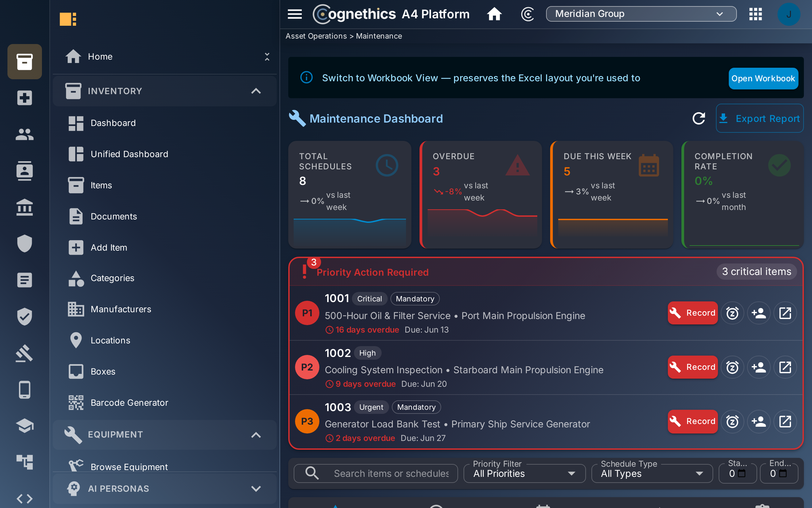This screenshot has height=508, width=812.
Task: Click the Open Workbook button
Action: 763,78
